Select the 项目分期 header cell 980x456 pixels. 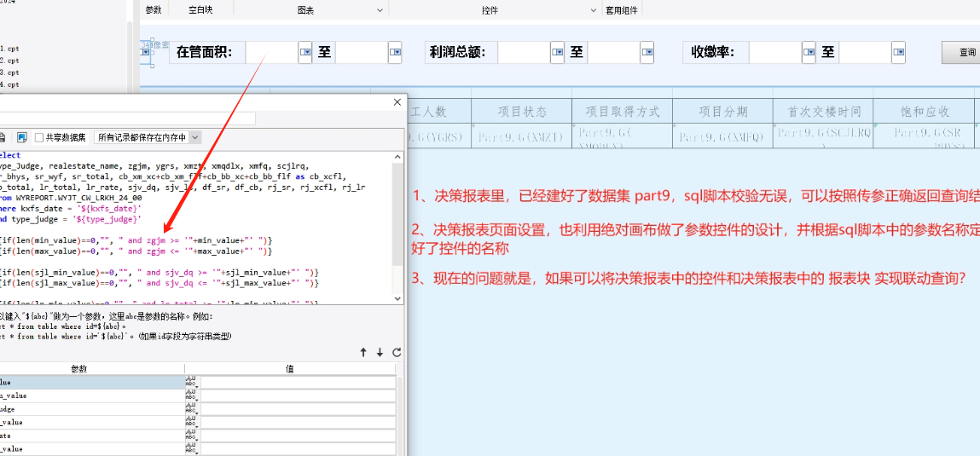(722, 111)
